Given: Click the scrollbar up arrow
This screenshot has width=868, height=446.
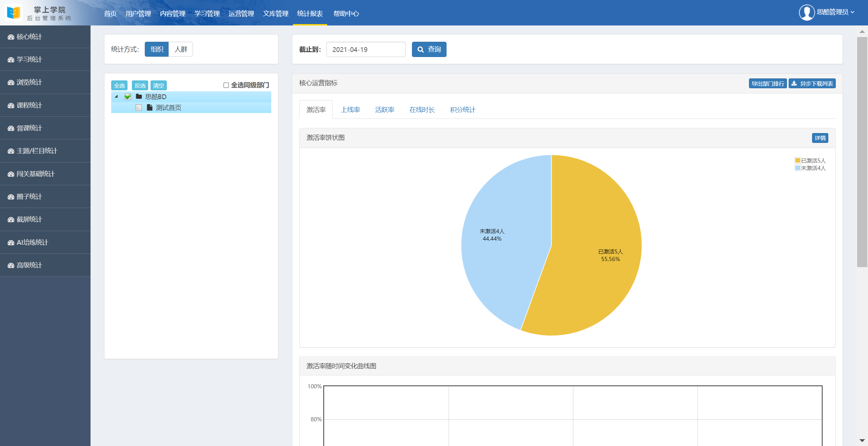Looking at the screenshot, I should tap(862, 32).
